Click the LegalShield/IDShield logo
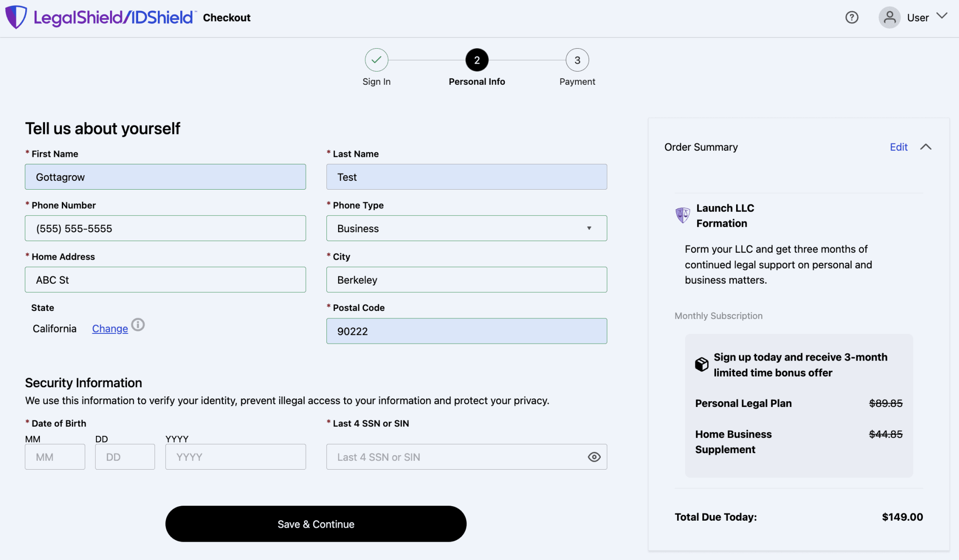This screenshot has width=959, height=560. coord(100,17)
